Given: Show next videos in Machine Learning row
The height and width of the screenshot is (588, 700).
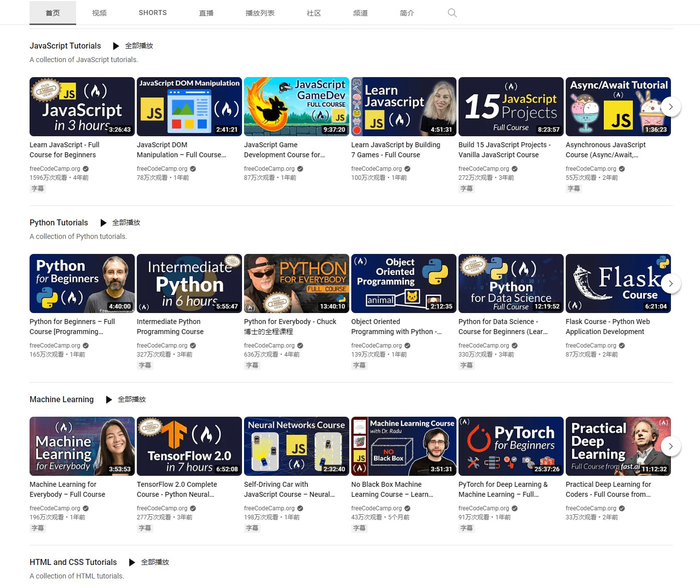Looking at the screenshot, I should [x=670, y=446].
